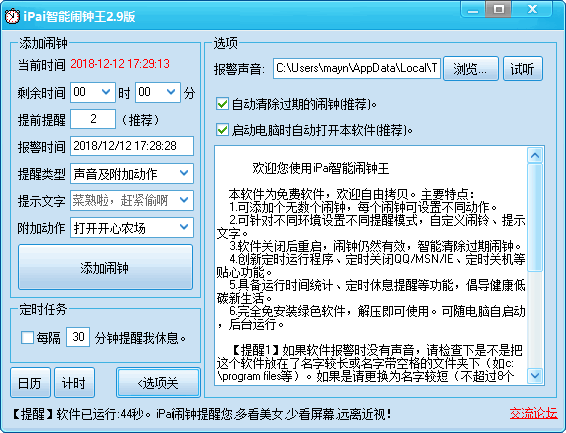The height and width of the screenshot is (433, 566).
Task: Toggle 启动电脑时自动打开本软件 checkbox
Action: (222, 130)
